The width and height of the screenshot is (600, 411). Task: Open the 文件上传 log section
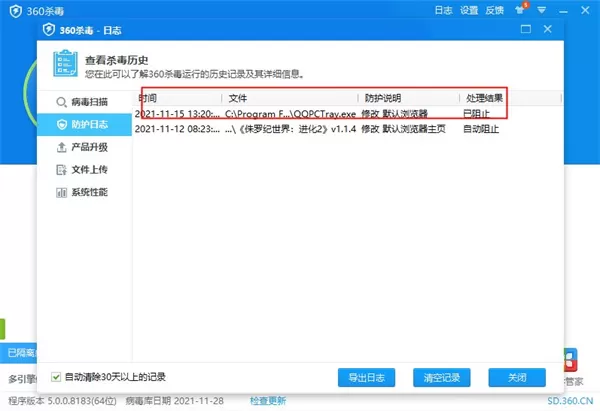click(85, 170)
